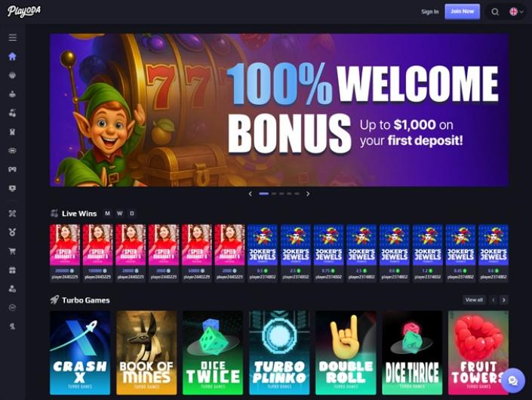532x400 pixels.
Task: Expand the language flag dropdown
Action: pyautogui.click(x=516, y=12)
